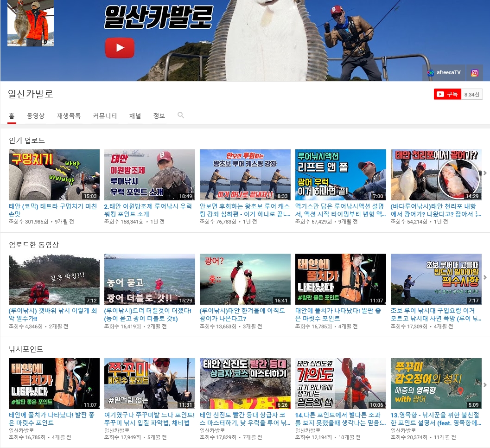Click the red YouTube play logo on banner
This screenshot has height=448, width=490.
tap(120, 48)
